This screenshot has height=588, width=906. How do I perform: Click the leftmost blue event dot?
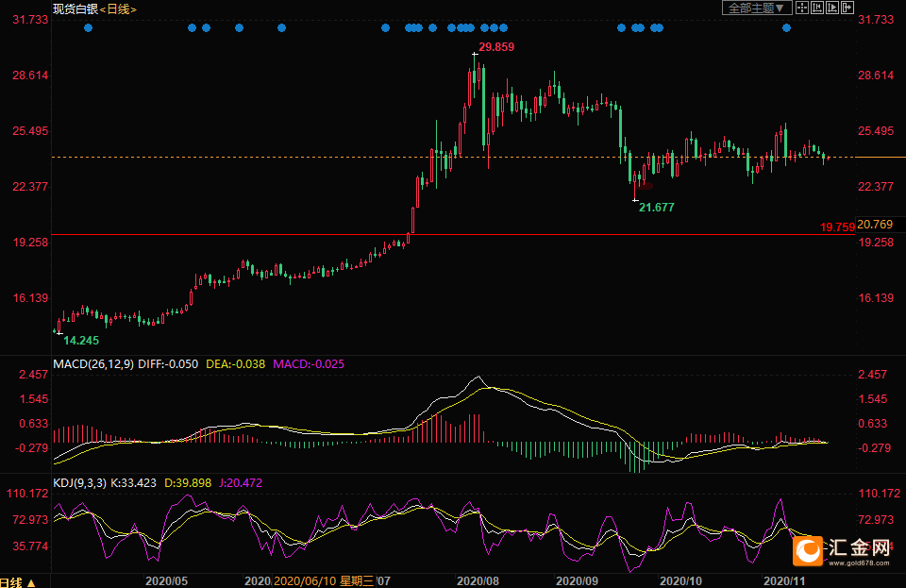(x=88, y=27)
